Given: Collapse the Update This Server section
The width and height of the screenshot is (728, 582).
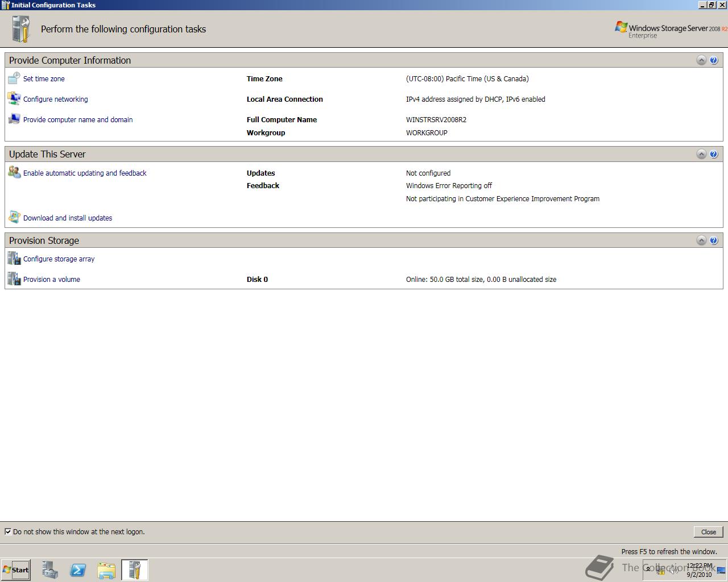Looking at the screenshot, I should [x=701, y=154].
